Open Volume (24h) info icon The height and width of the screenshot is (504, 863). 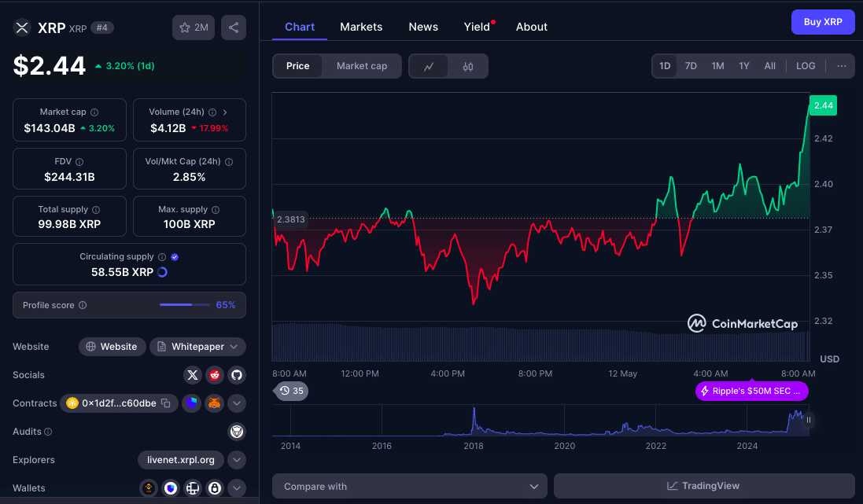tap(212, 112)
